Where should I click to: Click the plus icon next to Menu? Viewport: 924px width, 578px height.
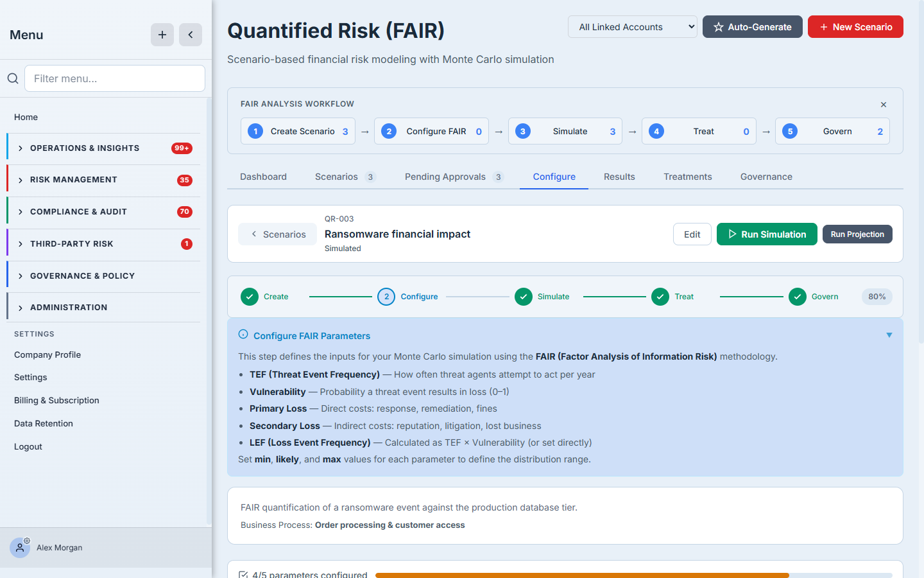pyautogui.click(x=162, y=35)
